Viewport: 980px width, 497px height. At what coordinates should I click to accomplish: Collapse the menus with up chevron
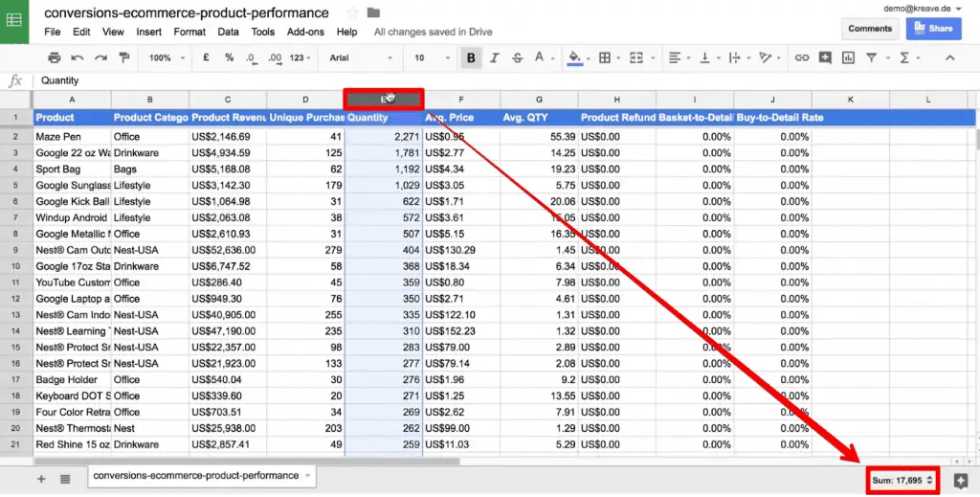[x=950, y=57]
